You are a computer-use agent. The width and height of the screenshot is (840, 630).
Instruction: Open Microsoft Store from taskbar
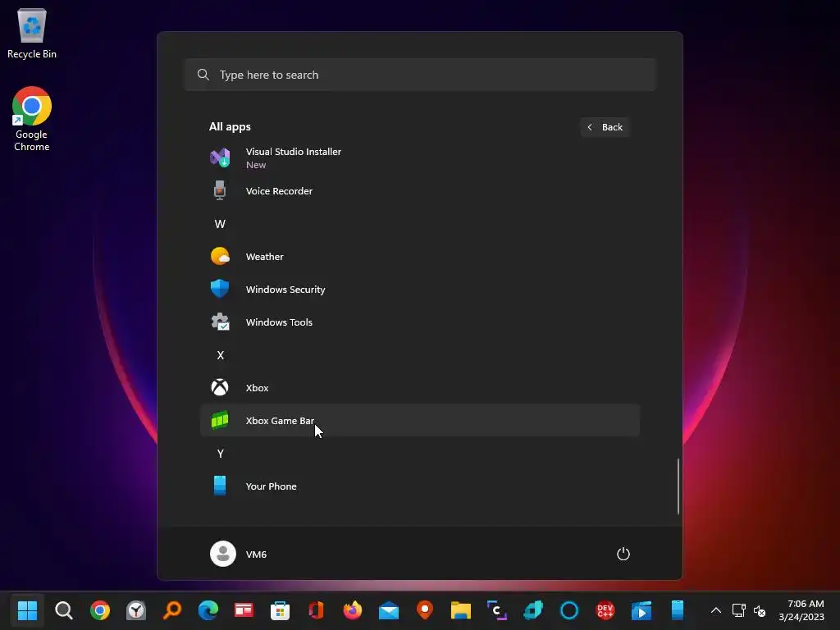pyautogui.click(x=280, y=610)
